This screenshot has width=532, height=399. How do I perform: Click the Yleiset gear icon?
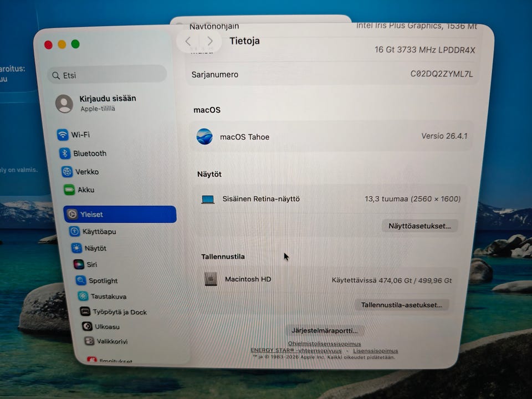[72, 214]
